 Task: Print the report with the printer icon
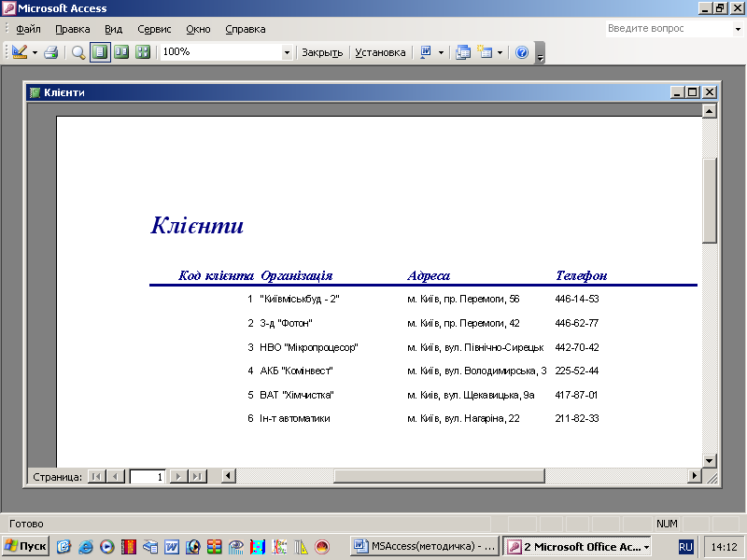[x=51, y=52]
